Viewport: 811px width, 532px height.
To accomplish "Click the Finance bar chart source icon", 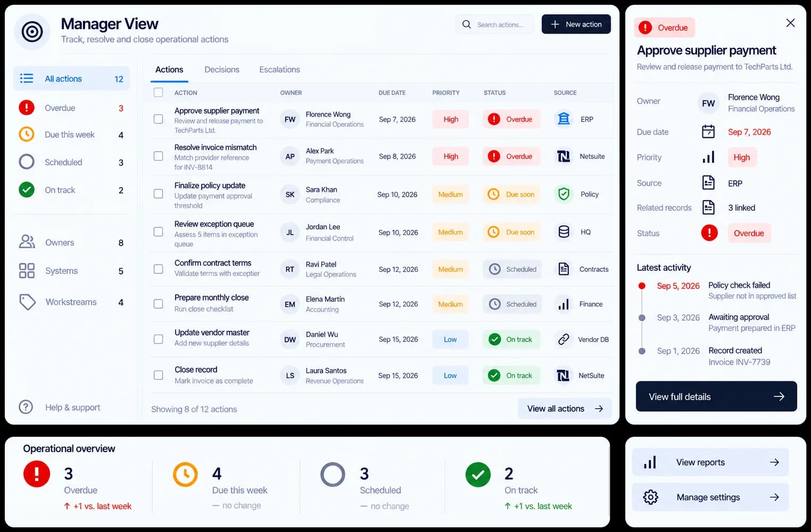I will (564, 304).
